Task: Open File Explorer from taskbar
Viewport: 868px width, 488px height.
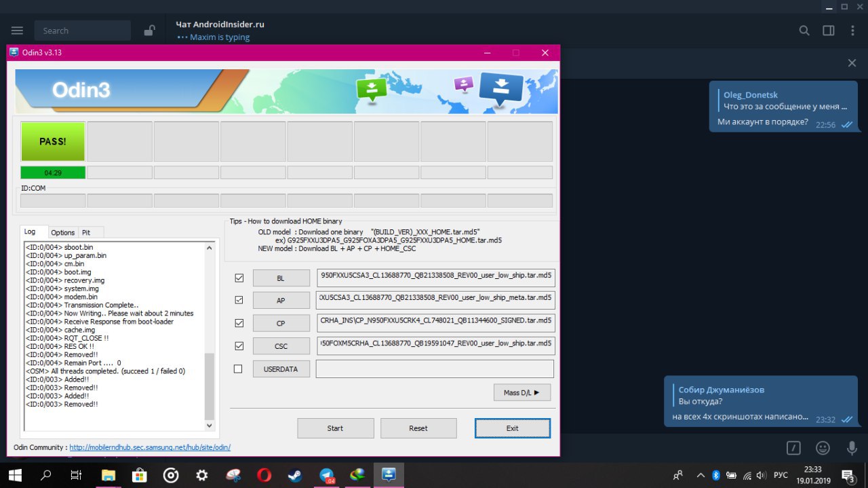Action: click(108, 475)
